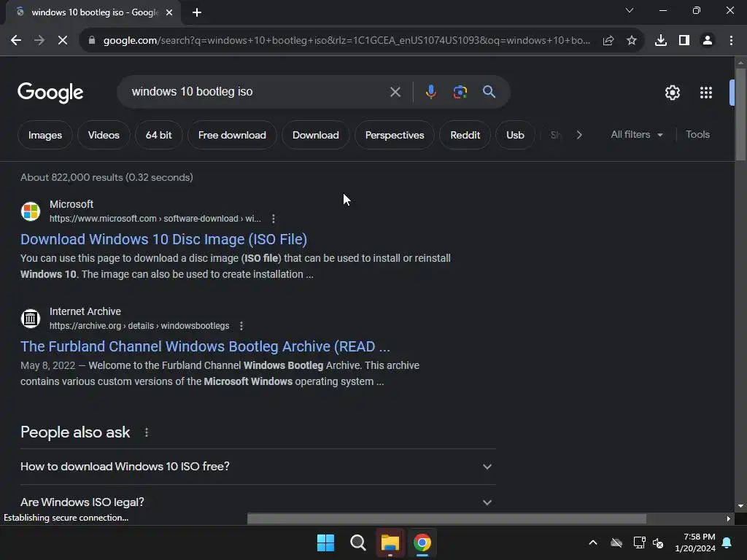View site information lock icon
747x560 pixels.
click(92, 41)
